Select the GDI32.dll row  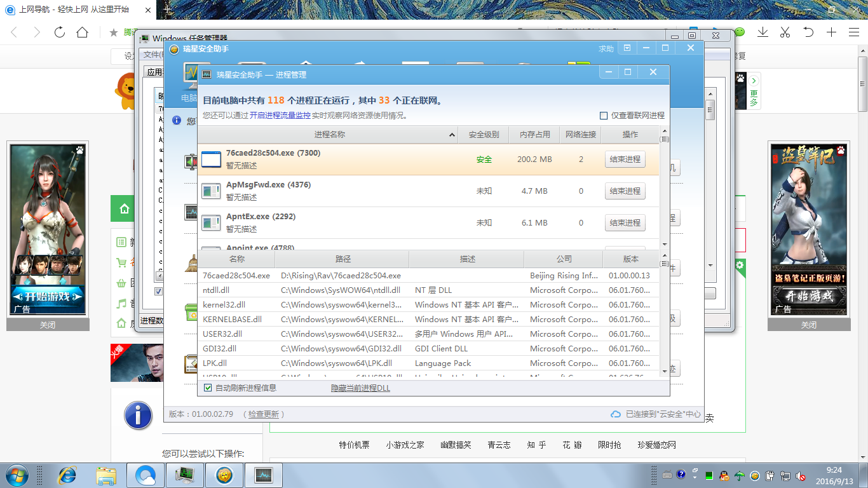[429, 349]
